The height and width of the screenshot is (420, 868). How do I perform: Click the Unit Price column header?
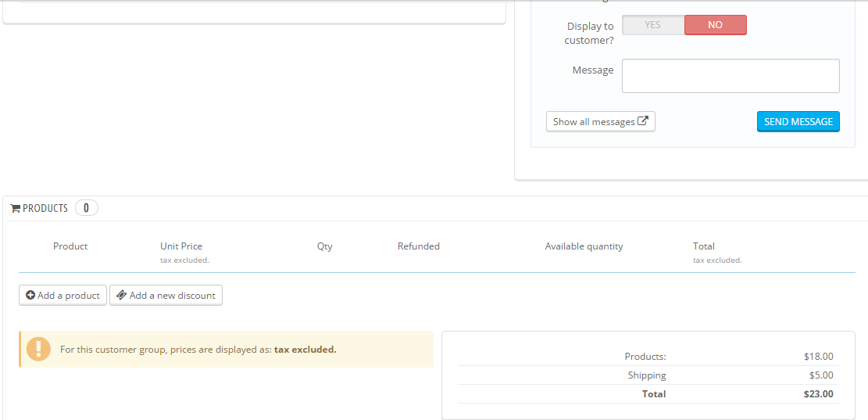181,246
